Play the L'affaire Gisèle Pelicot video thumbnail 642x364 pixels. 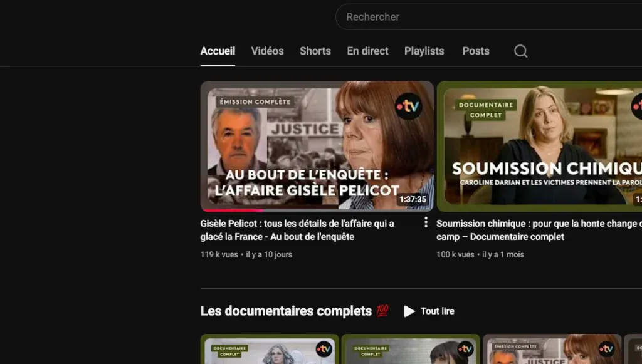coord(317,146)
